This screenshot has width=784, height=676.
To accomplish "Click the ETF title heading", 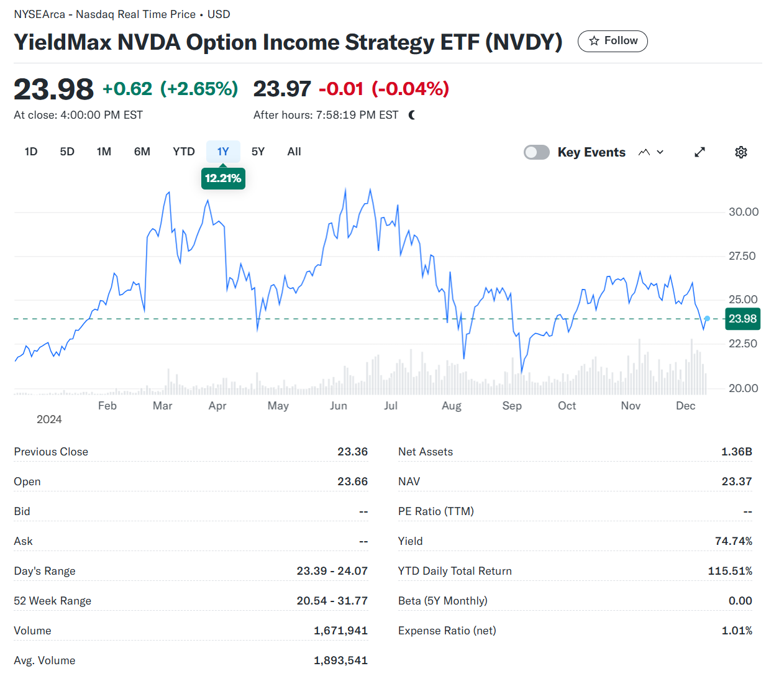I will coord(288,42).
